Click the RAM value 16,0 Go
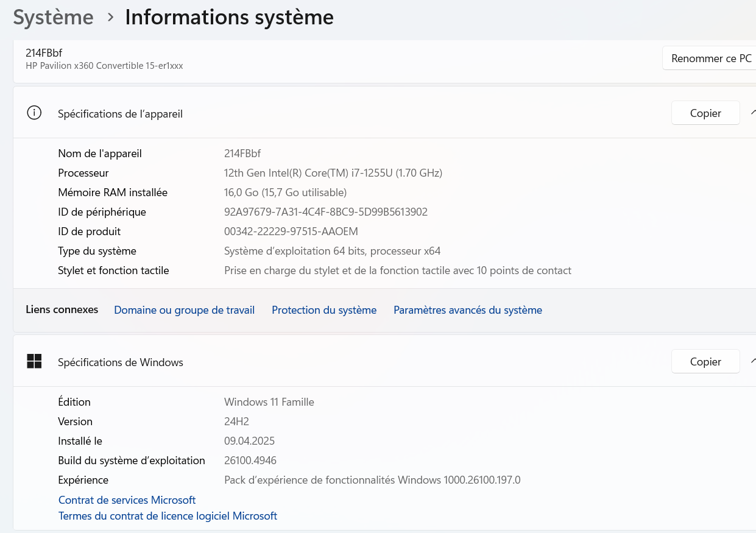Image resolution: width=756 pixels, height=533 pixels. [285, 192]
